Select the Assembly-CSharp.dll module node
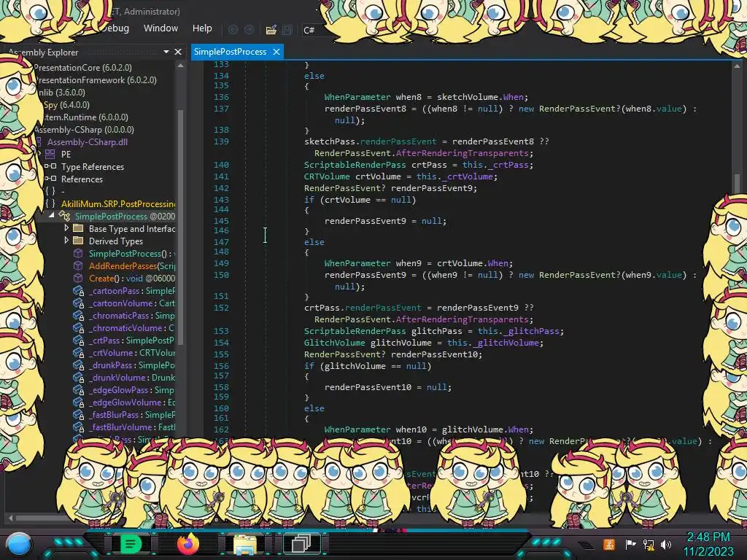This screenshot has width=747, height=560. point(88,142)
